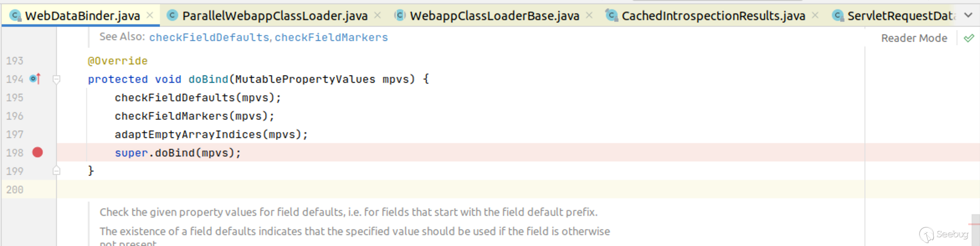Open the CachedIntrospectionResults.java tab
This screenshot has height=246, width=980.
[713, 16]
